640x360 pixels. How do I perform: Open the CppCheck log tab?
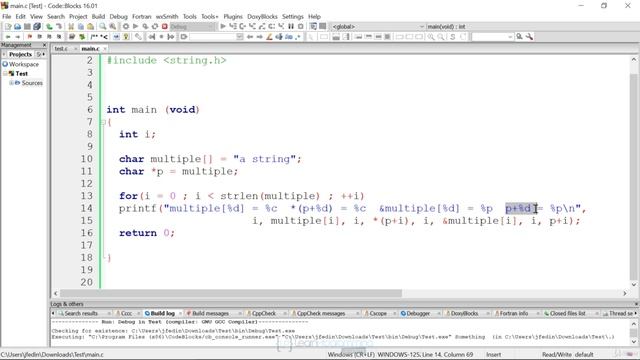tap(264, 313)
